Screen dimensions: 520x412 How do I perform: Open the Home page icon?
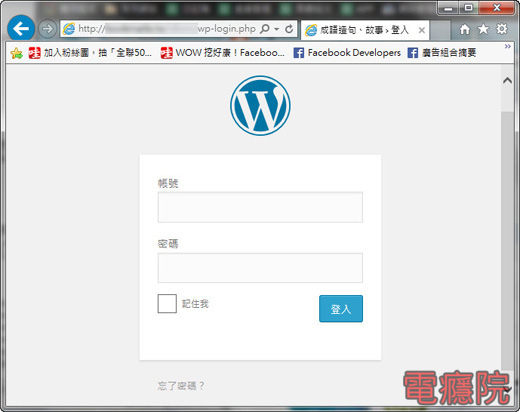(x=465, y=29)
